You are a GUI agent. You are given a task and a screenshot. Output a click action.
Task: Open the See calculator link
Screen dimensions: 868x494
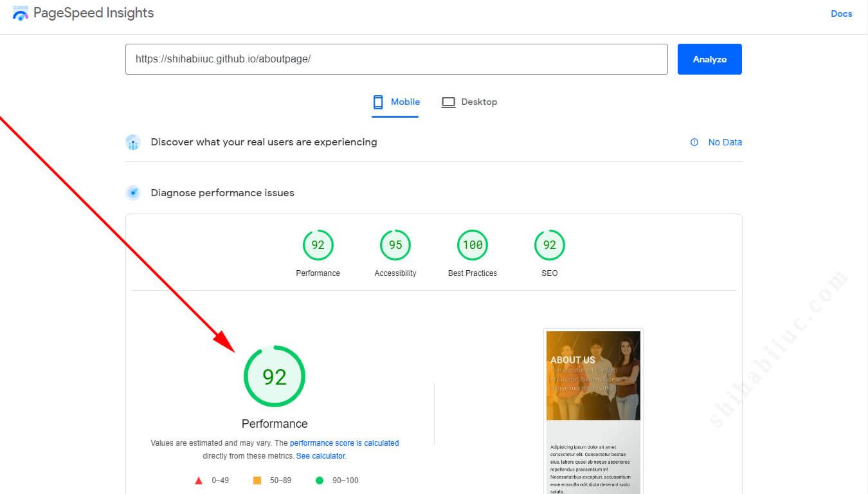320,456
